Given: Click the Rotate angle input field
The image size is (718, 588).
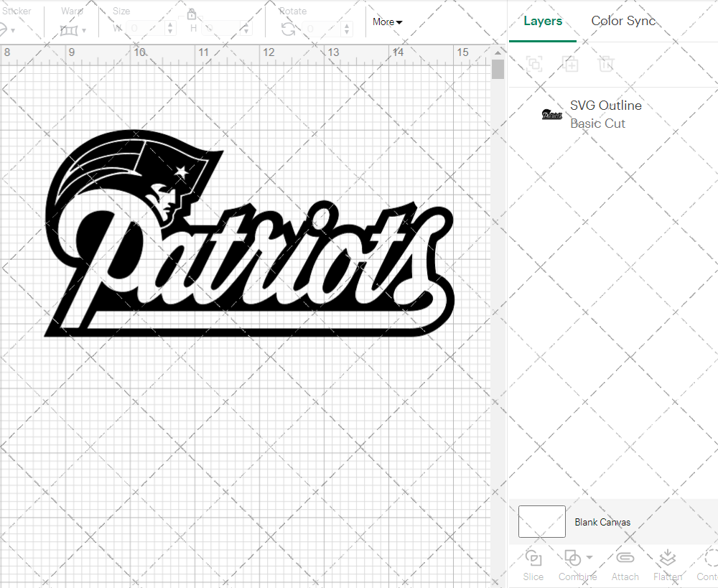Looking at the screenshot, I should 322,29.
